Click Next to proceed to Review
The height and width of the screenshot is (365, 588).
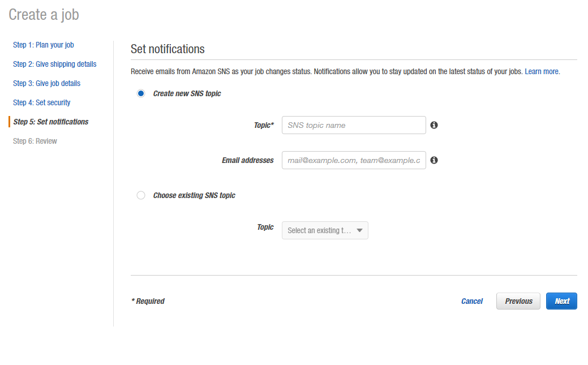561,300
